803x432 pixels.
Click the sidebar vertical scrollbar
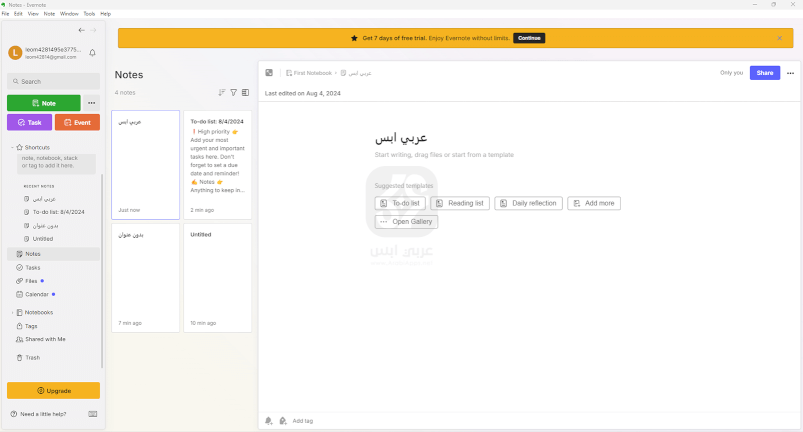tap(102, 271)
